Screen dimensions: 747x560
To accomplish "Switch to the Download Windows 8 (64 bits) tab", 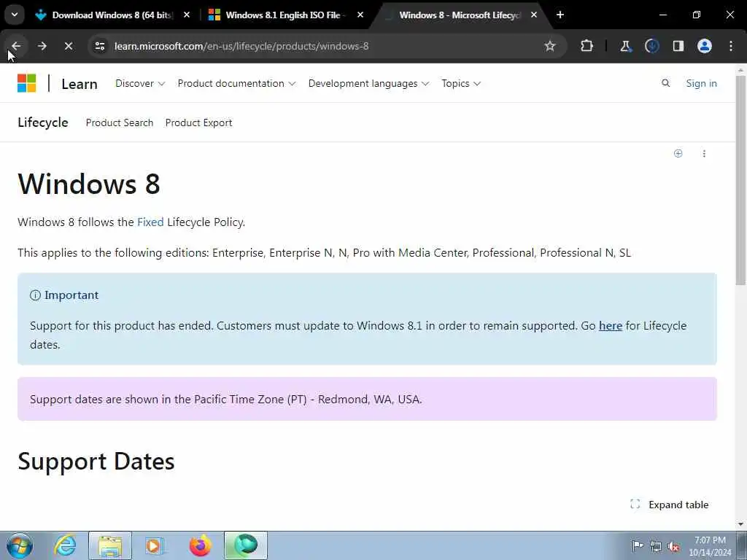I will (x=112, y=15).
